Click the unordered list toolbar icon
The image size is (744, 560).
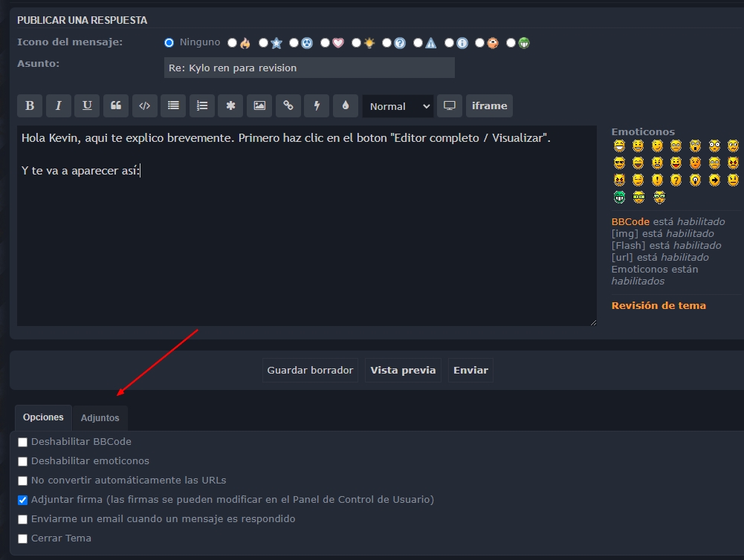coord(173,106)
